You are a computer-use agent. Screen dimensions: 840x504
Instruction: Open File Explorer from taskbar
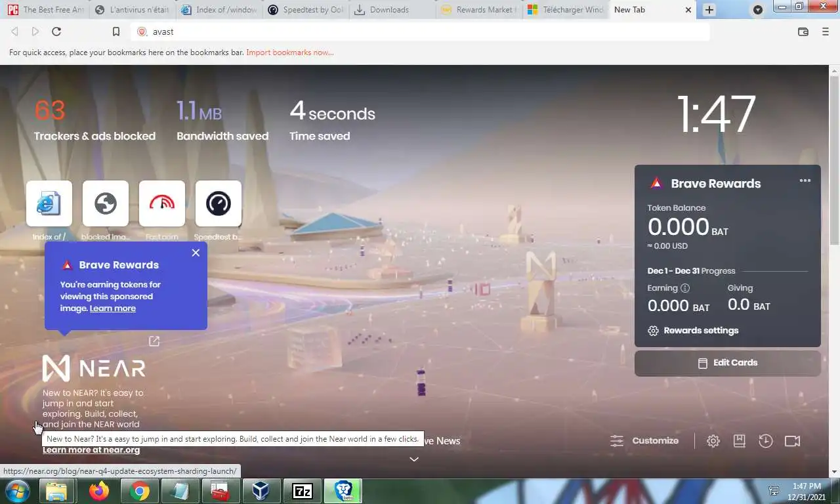[57, 491]
